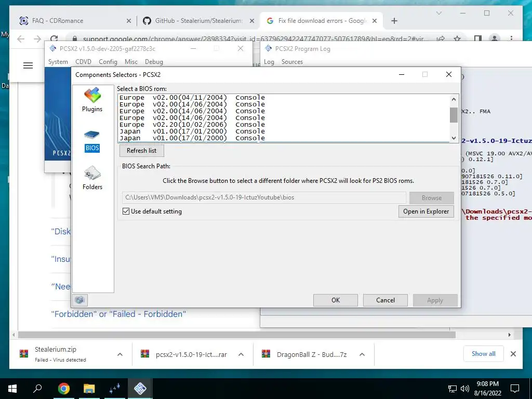The width and height of the screenshot is (532, 399).
Task: Reload the Chrome page
Action: pos(54,38)
